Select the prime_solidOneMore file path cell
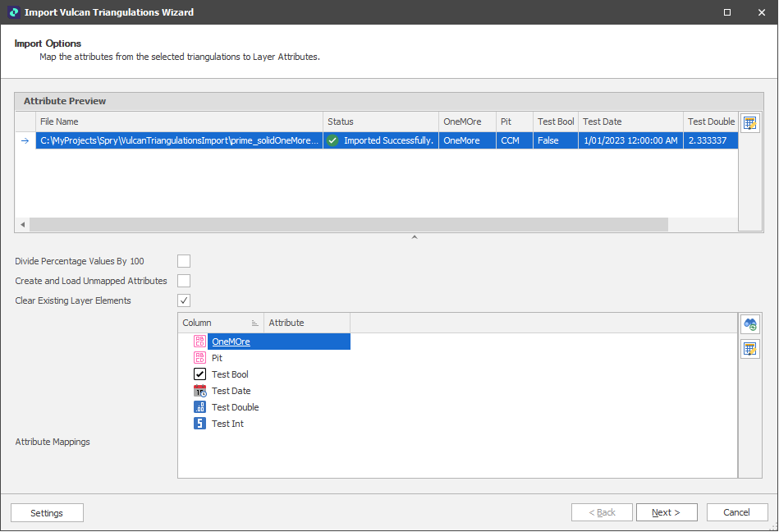The width and height of the screenshot is (779, 532). 179,140
